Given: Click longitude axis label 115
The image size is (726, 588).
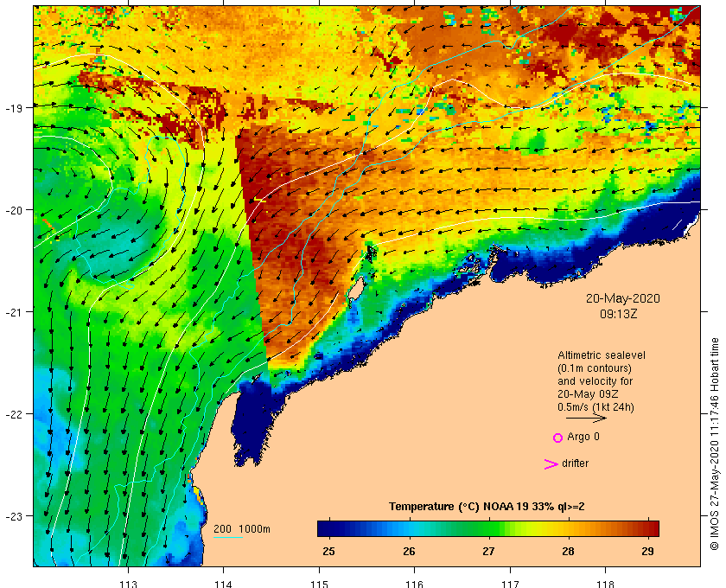Looking at the screenshot, I should 319,584.
